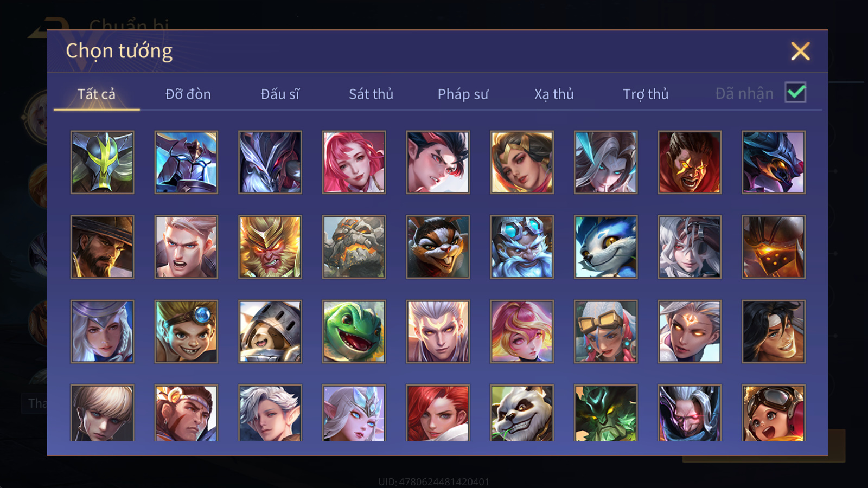Pick the dwarf with blue goggles hero

522,247
